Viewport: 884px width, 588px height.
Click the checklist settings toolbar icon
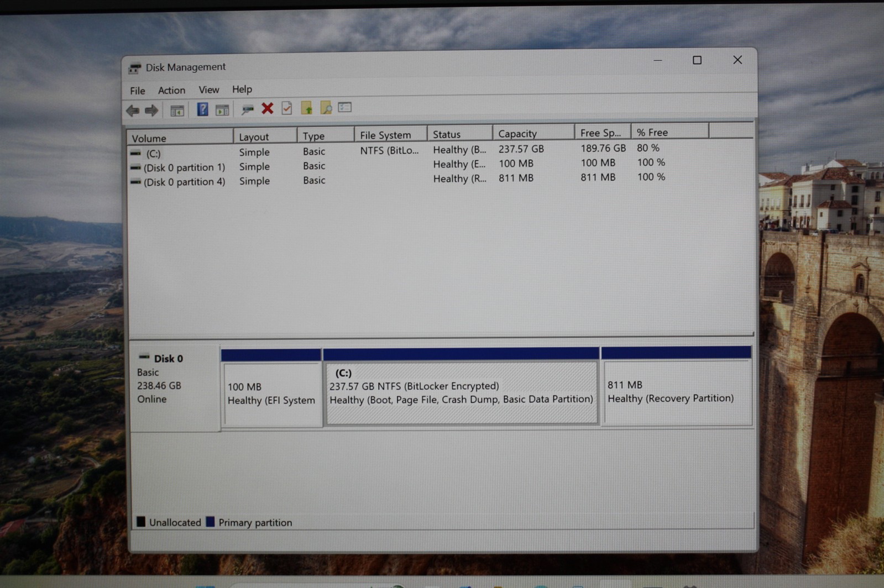click(345, 107)
